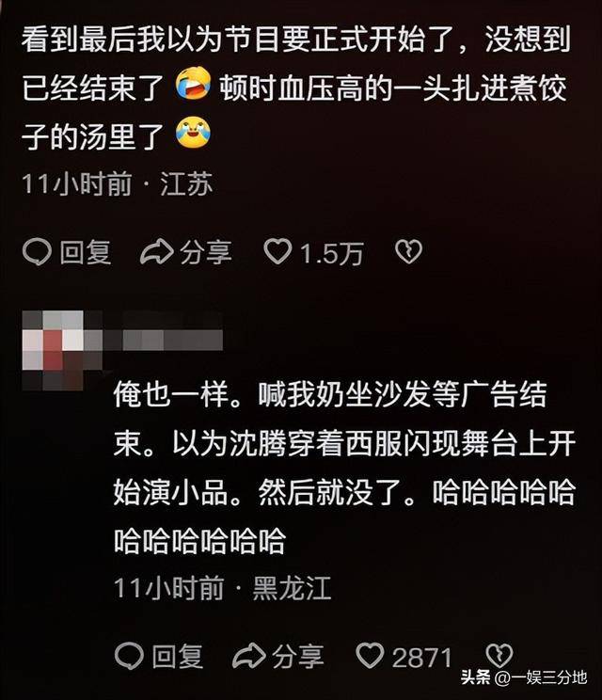602x700 pixels.
Task: Like the comment with 1.5万 likes
Action: [x=277, y=252]
